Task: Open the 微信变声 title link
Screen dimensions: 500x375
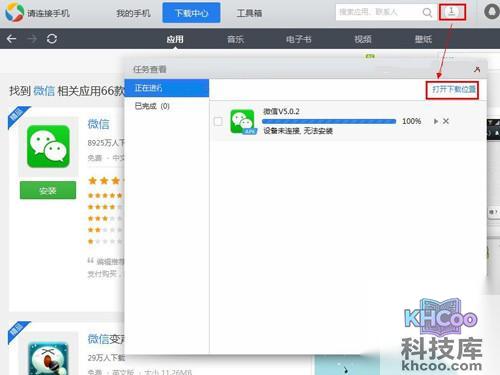Action: click(x=105, y=339)
